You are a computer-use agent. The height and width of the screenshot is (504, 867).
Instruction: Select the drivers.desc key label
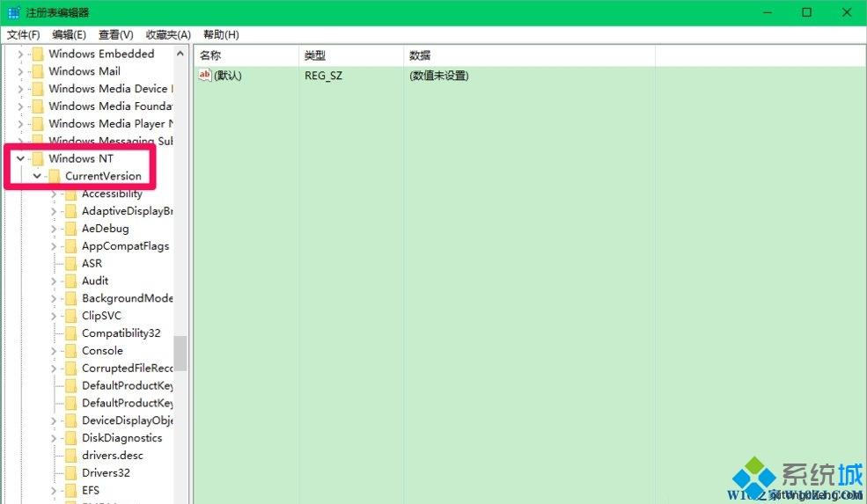pos(113,456)
